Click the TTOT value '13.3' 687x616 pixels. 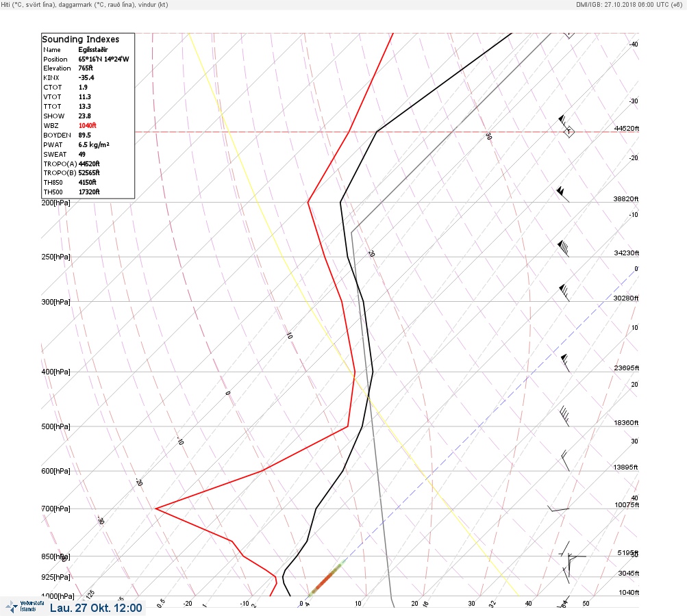(85, 106)
